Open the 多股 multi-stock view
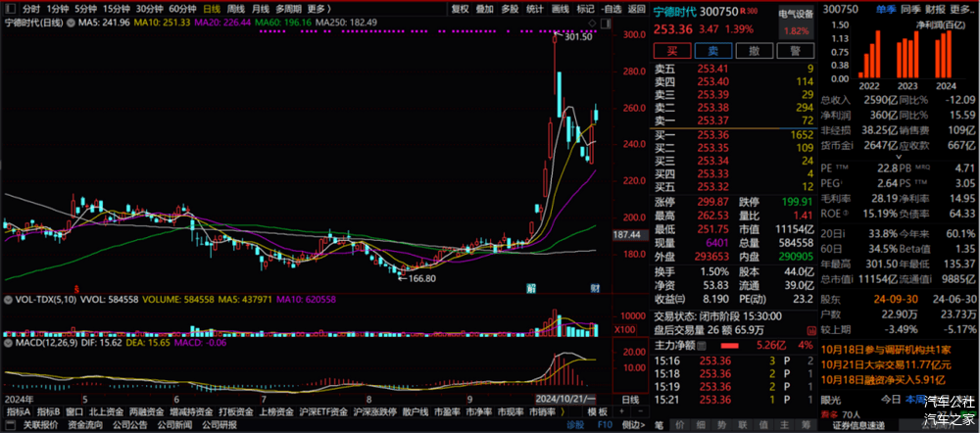The height and width of the screenshot is (433, 980). 510,10
